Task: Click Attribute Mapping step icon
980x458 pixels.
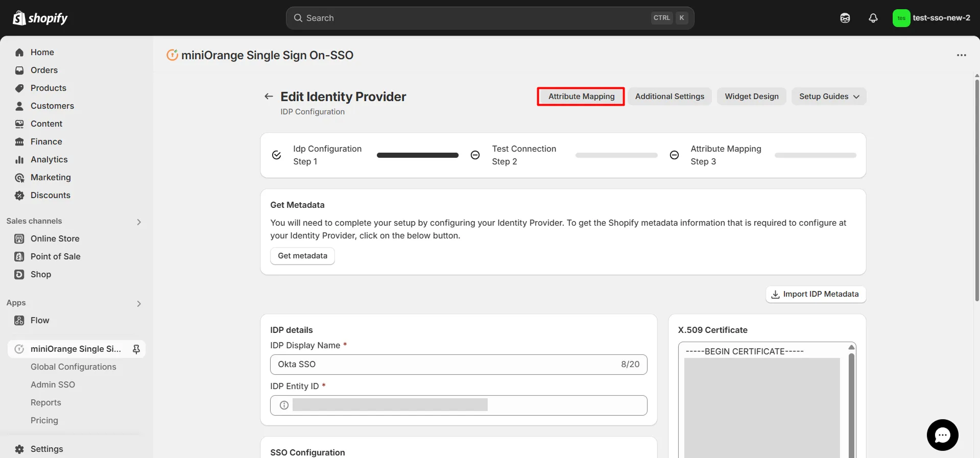Action: pyautogui.click(x=674, y=155)
